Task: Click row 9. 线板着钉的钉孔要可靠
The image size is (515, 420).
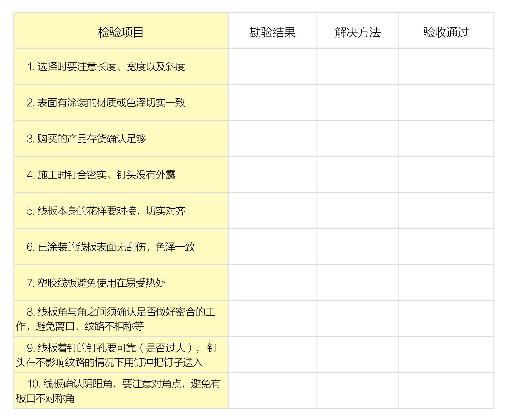Action: tap(121, 355)
